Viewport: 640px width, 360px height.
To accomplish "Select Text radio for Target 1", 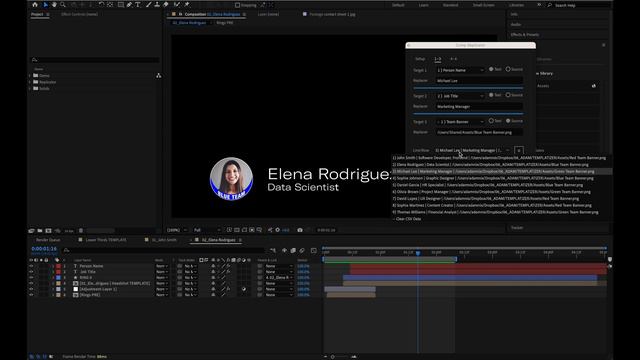I will pyautogui.click(x=491, y=69).
